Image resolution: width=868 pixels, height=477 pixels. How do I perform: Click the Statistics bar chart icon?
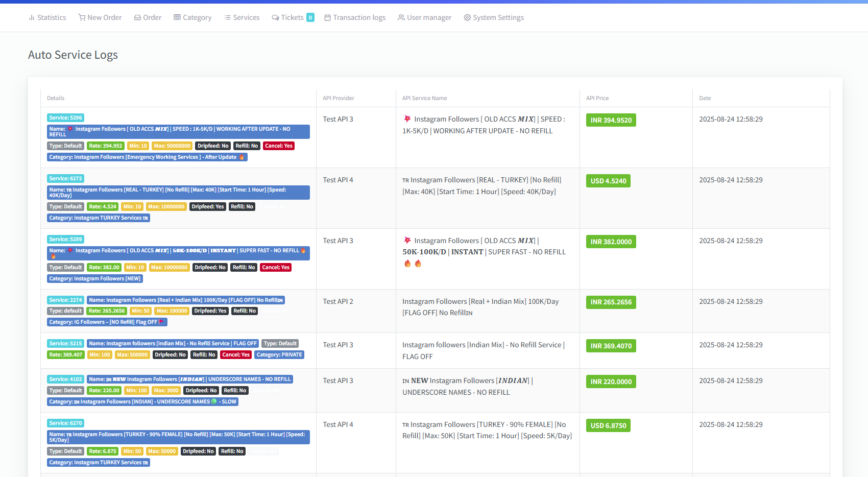click(32, 18)
